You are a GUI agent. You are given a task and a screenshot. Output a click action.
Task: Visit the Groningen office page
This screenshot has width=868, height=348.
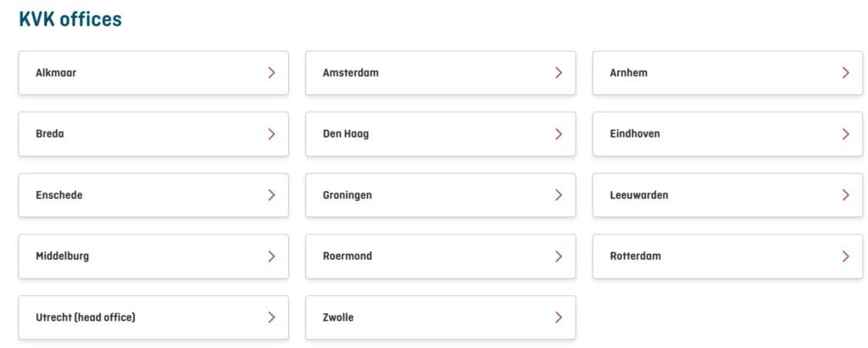click(348, 195)
